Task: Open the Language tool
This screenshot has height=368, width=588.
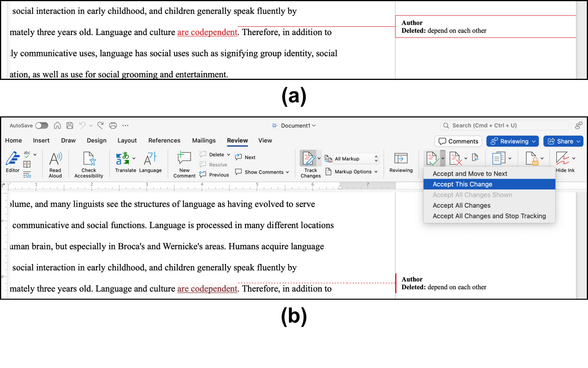Action: pos(150,162)
